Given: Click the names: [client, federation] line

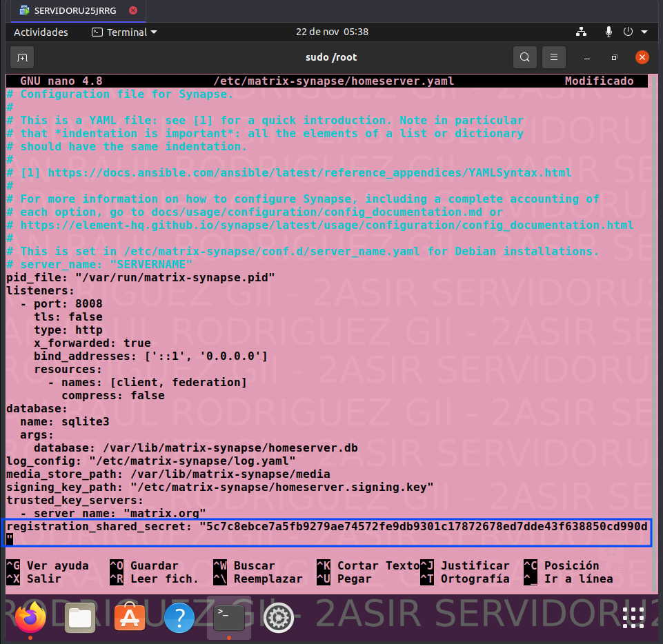Looking at the screenshot, I should [x=147, y=383].
